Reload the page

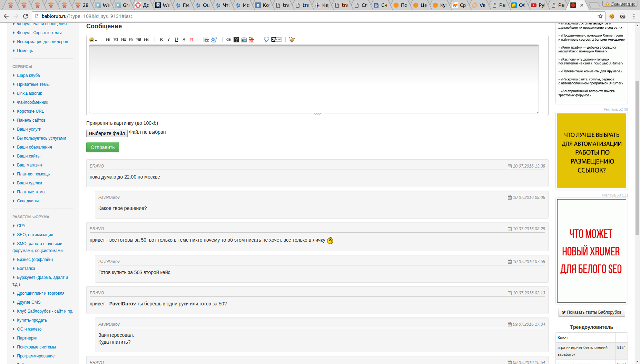(25, 16)
